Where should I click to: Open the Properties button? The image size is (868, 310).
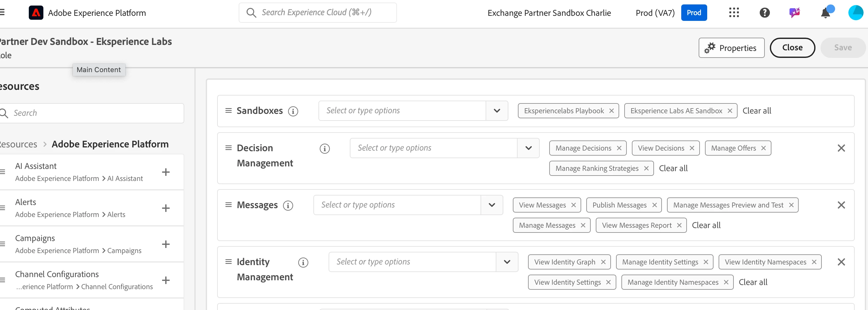coord(731,48)
